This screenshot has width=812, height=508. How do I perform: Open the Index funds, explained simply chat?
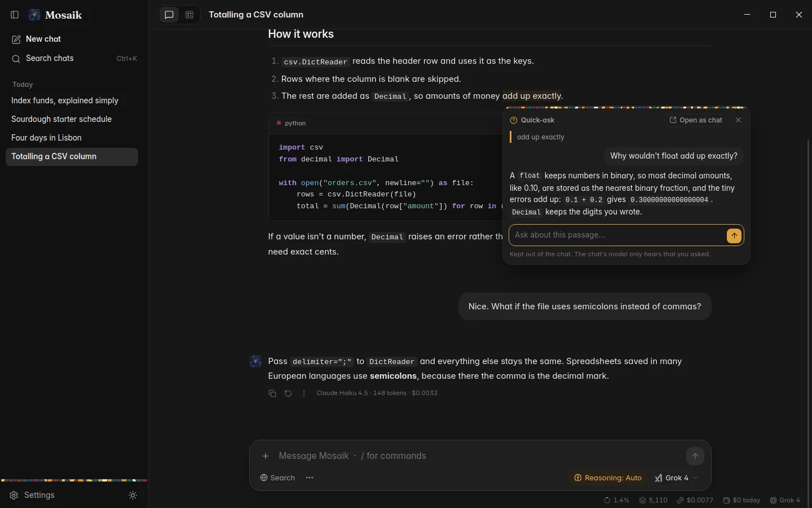click(x=72, y=100)
